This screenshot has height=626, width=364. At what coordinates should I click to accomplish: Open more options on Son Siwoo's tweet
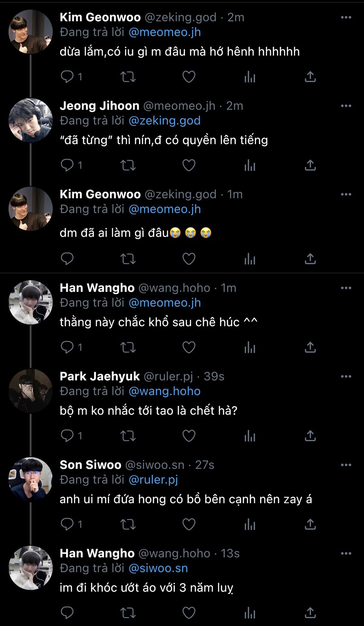(x=346, y=465)
